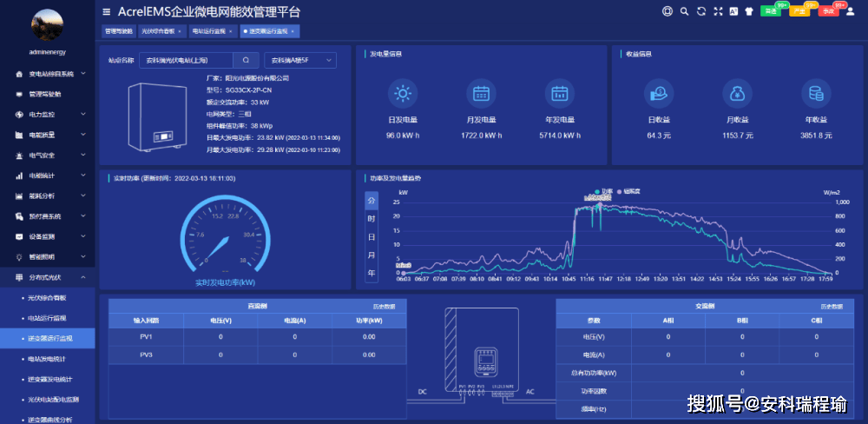Open the theme T-shirt icon
Image resolution: width=868 pixels, height=424 pixels.
[x=749, y=11]
